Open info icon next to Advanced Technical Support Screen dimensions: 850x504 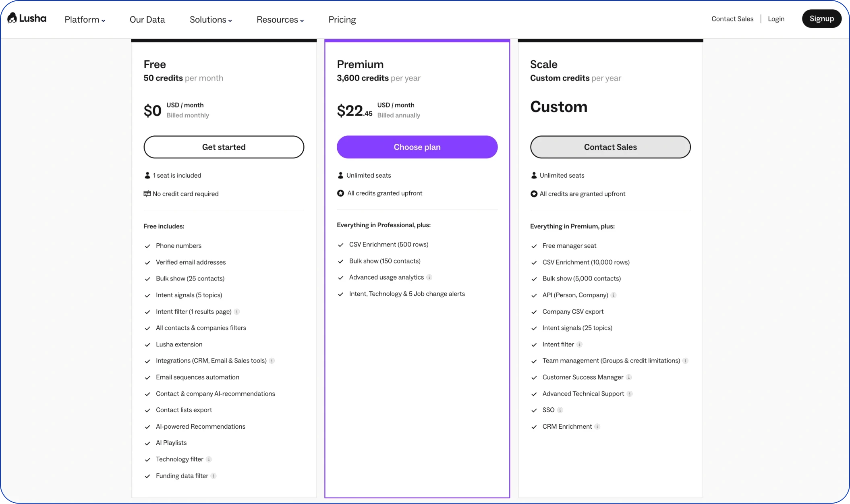tap(630, 394)
